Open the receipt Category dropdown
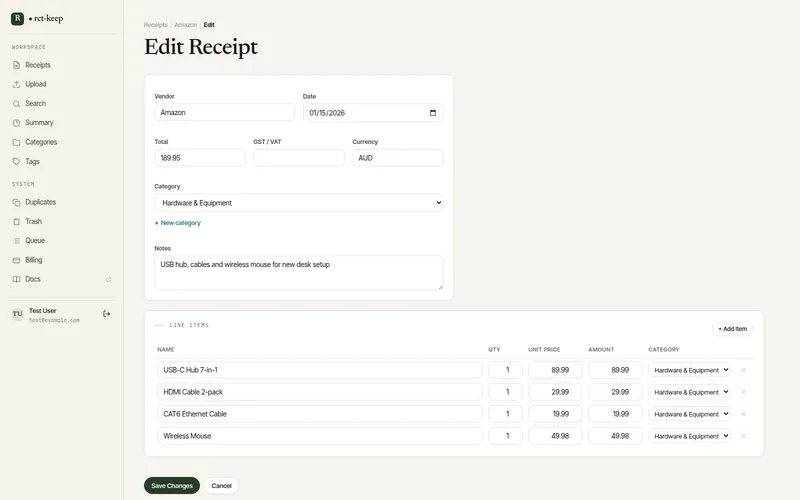Image resolution: width=800 pixels, height=500 pixels. (298, 203)
